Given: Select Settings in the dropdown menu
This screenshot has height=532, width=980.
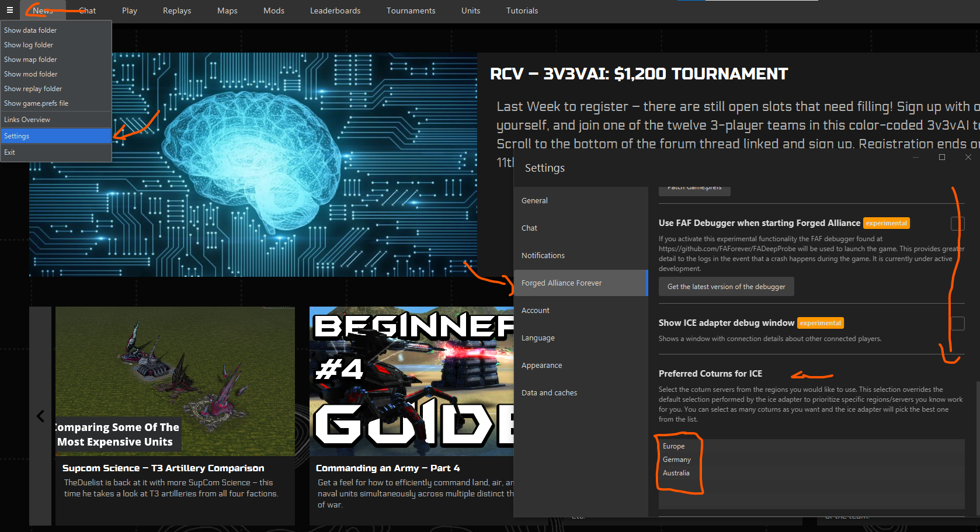Looking at the screenshot, I should [x=56, y=136].
